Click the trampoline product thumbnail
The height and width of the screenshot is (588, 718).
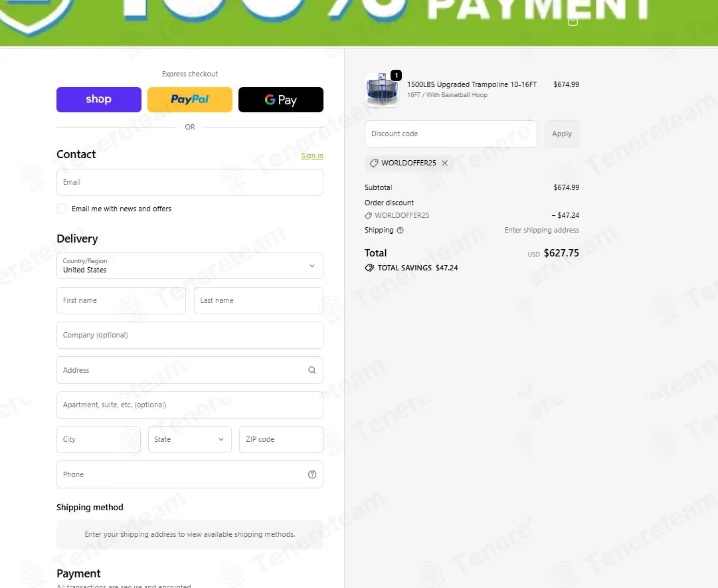382,90
